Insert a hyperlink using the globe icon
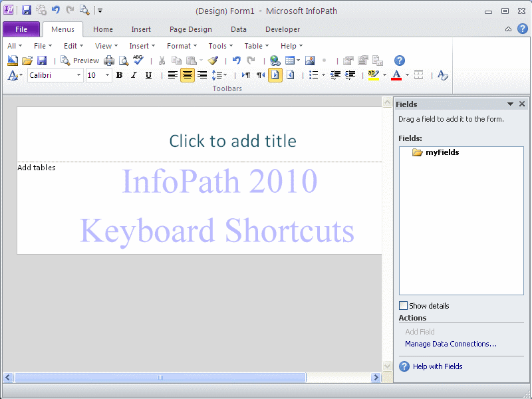532x399 pixels. click(275, 61)
